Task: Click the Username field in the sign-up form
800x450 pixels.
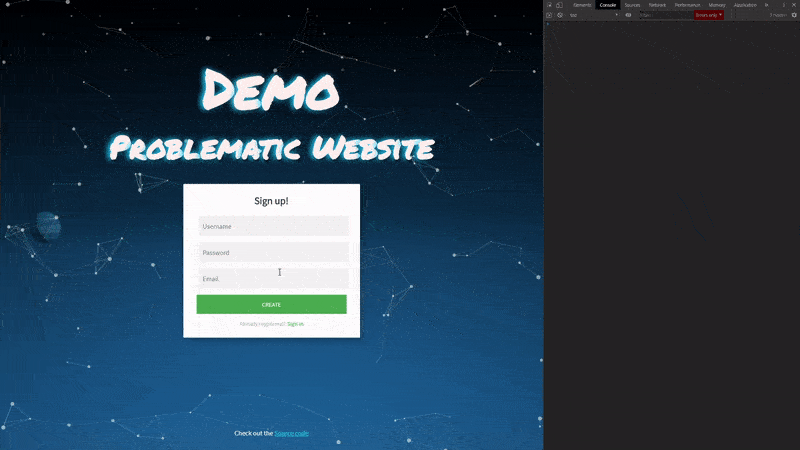Action: (273, 226)
